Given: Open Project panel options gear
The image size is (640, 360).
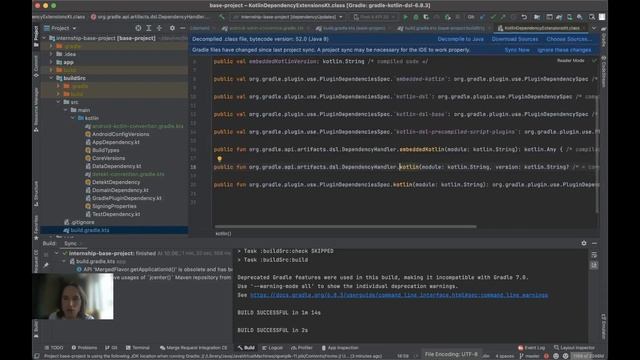Looking at the screenshot, I should (x=172, y=28).
